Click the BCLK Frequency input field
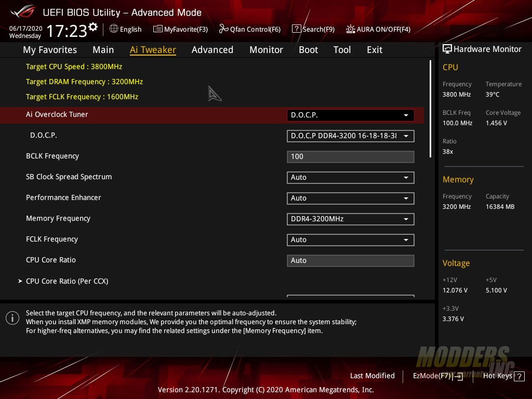The height and width of the screenshot is (399, 532). tap(350, 157)
